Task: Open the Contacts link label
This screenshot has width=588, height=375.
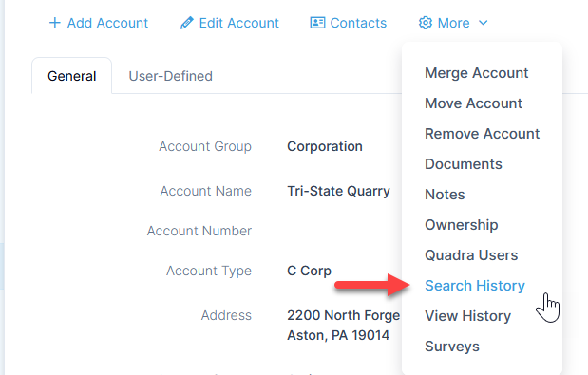Action: (x=358, y=23)
